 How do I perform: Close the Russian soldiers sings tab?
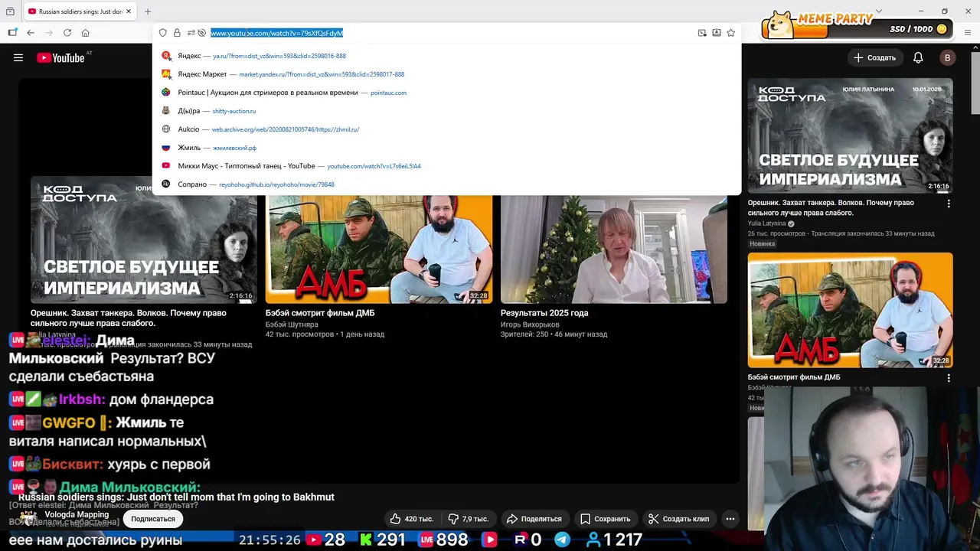[x=129, y=11]
